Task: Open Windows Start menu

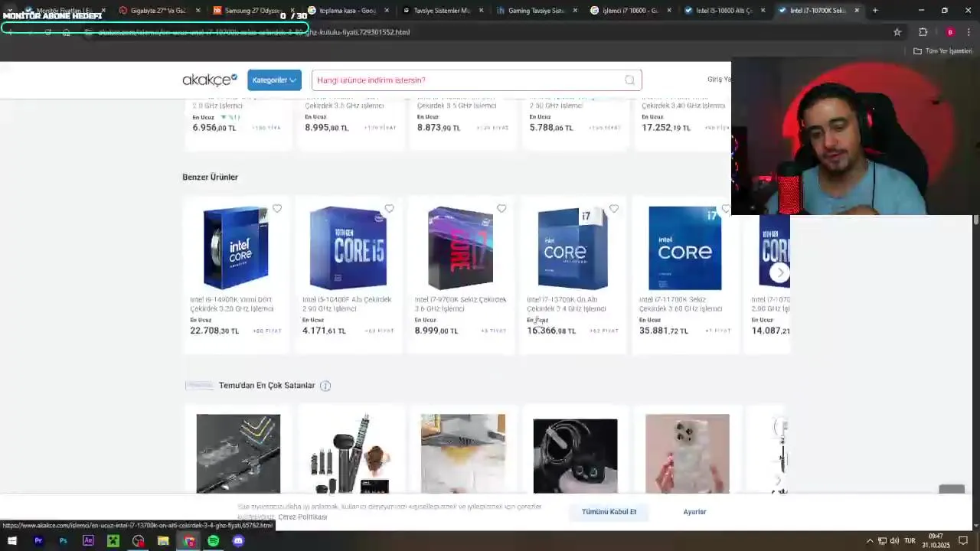Action: click(x=12, y=541)
